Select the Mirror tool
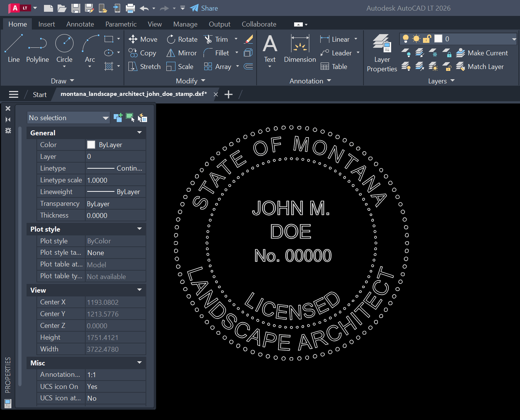The width and height of the screenshot is (520, 420). coord(182,53)
